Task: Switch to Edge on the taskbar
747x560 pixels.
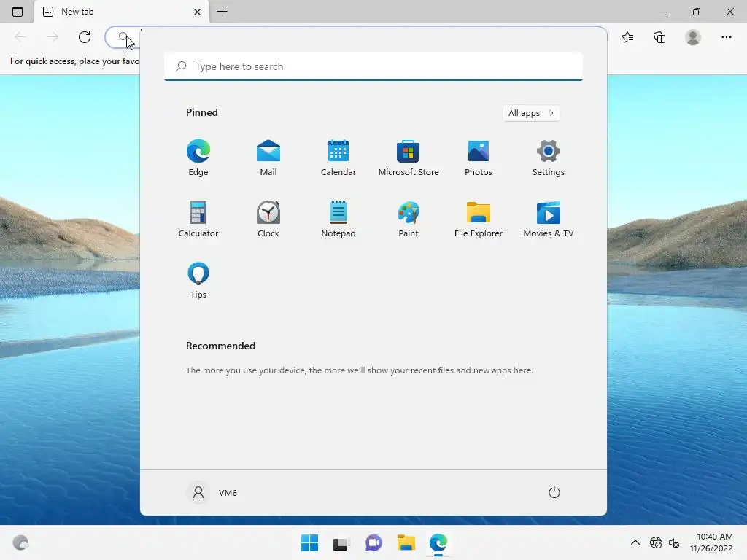Action: point(438,542)
